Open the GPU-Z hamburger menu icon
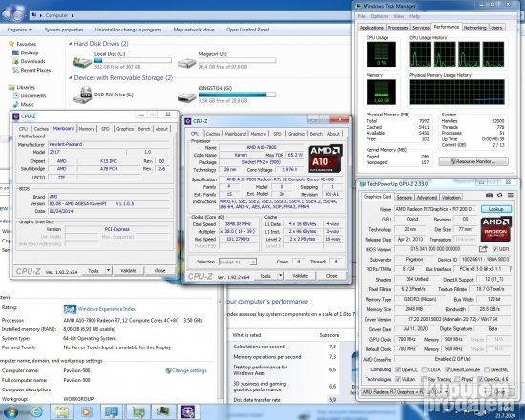 point(511,195)
